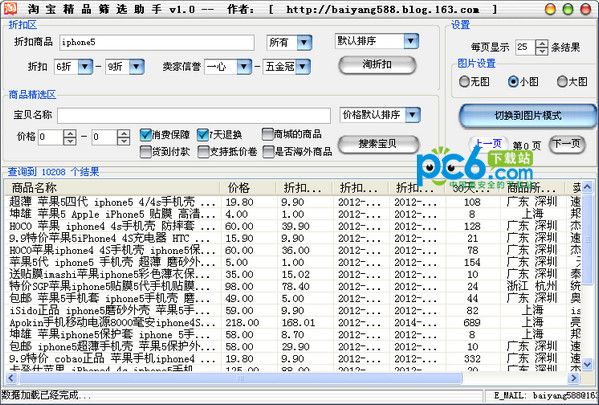Image resolution: width=599 pixels, height=405 pixels.
Task: Decrease 每页显示 results count with down arrow
Action: tap(542, 51)
